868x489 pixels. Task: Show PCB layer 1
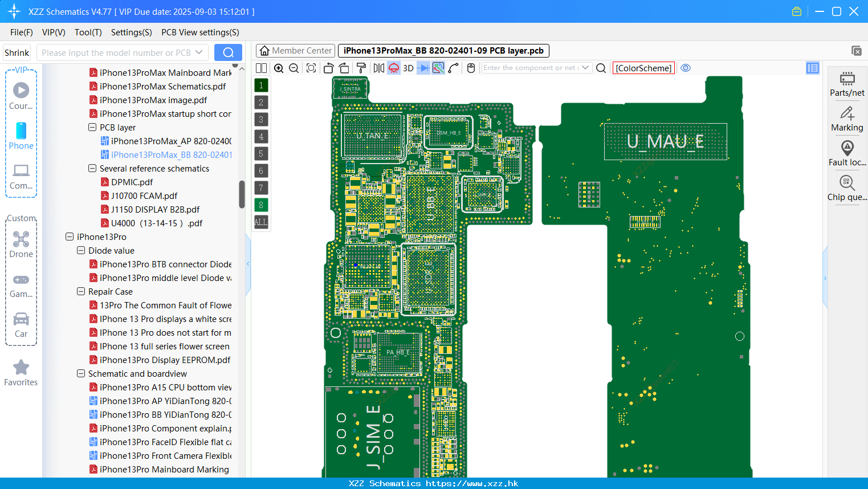[261, 85]
